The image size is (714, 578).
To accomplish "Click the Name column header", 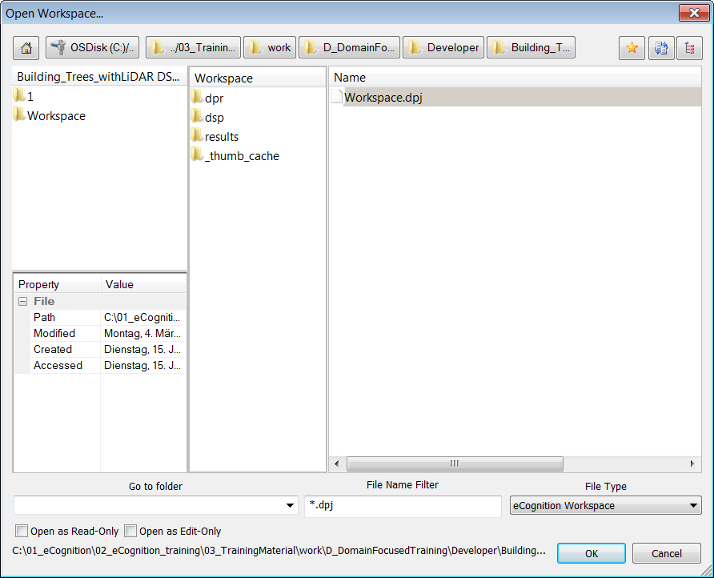I will coord(515,77).
